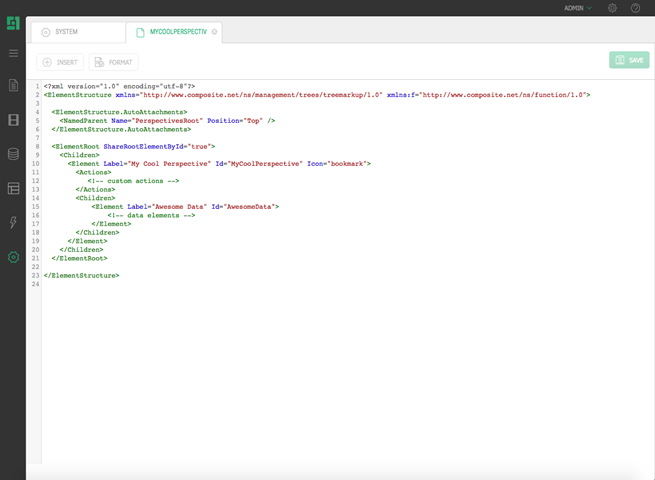Click the ElementStructure.AutoAttachments opening tag
The image size is (655, 480).
[x=119, y=112]
